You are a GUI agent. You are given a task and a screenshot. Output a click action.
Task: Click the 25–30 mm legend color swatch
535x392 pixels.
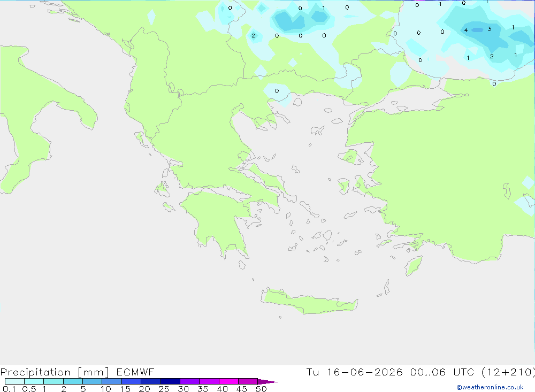(x=170, y=381)
